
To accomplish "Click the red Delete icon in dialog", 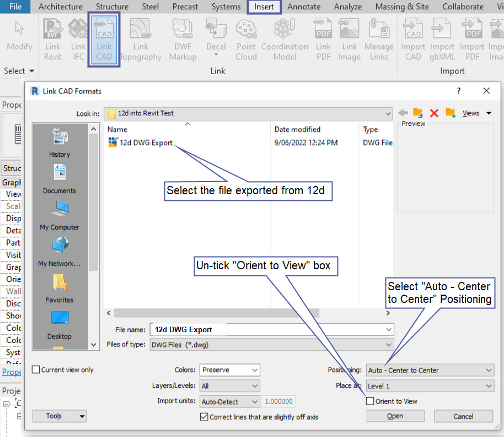I will pos(434,113).
